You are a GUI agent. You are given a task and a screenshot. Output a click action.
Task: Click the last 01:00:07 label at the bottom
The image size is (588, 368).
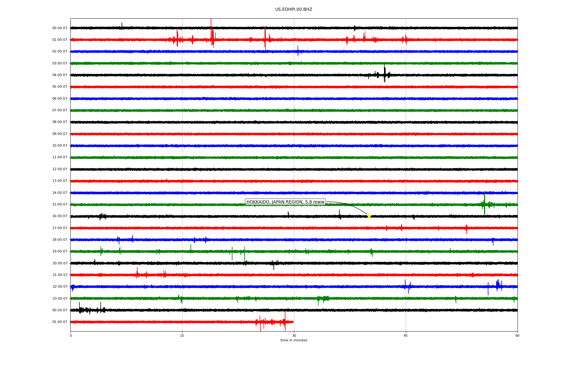tap(60, 322)
